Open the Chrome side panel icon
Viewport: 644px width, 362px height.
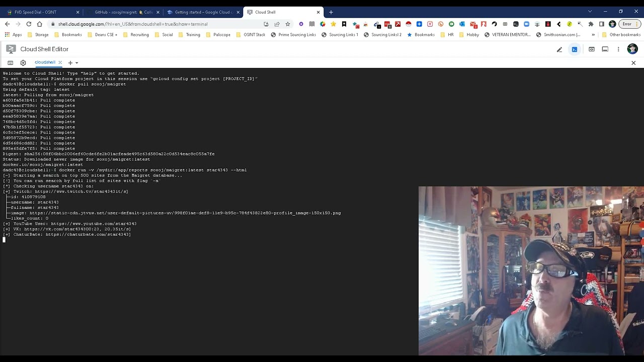[x=601, y=24]
